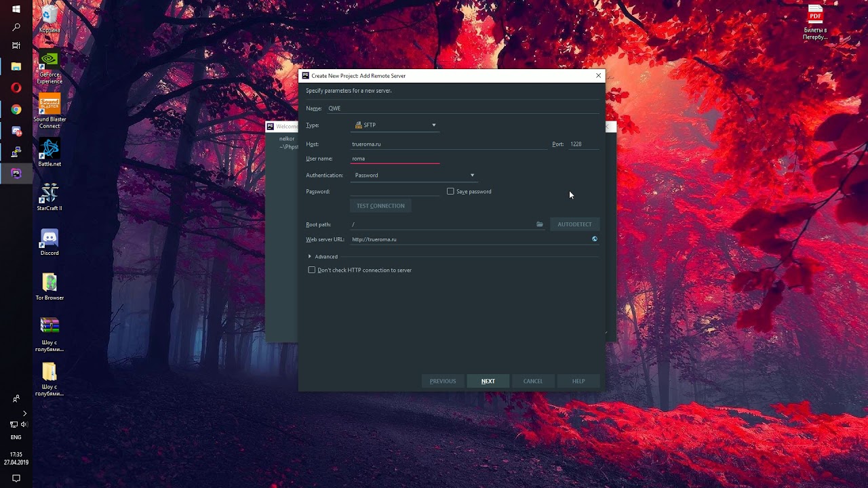Open the action center notification icon
The height and width of the screenshot is (488, 868).
click(x=16, y=478)
